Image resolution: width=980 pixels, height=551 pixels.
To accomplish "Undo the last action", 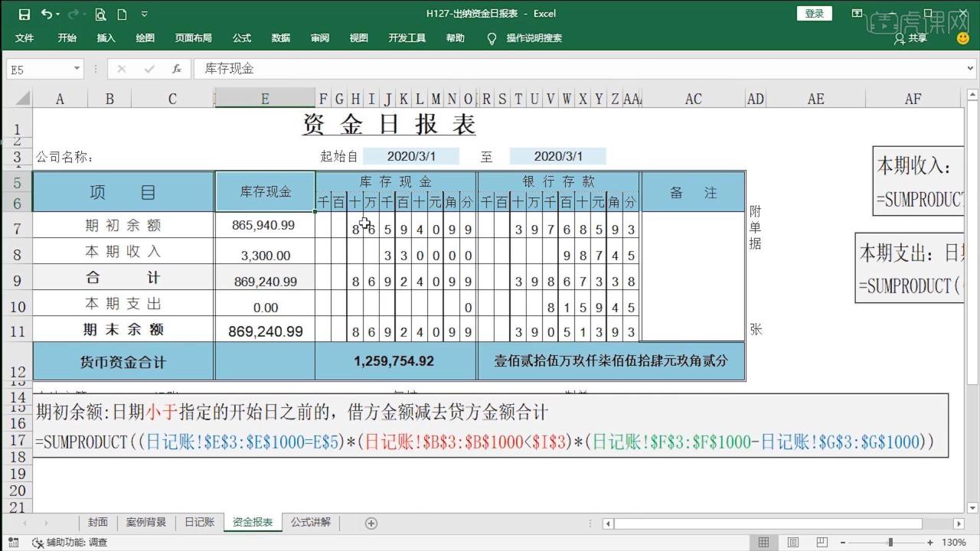I will point(47,14).
